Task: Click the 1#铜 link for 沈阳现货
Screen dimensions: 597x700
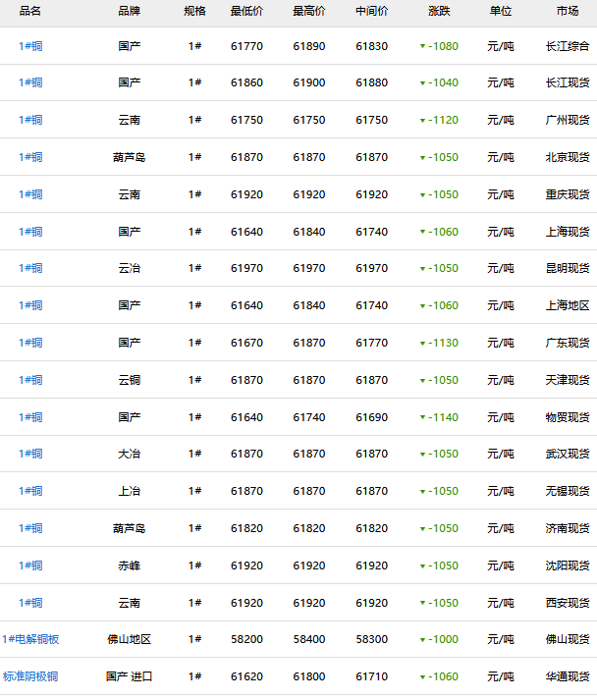Action: point(30,565)
